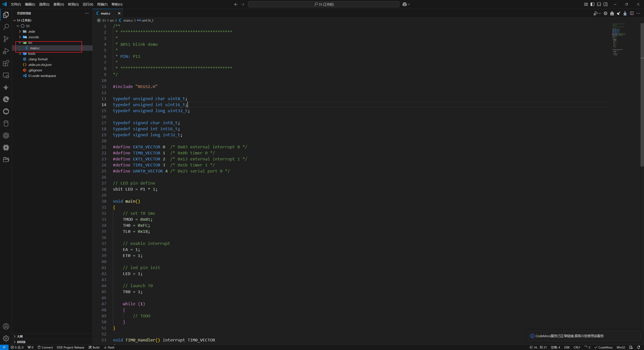Open editor more actions ellipsis
Screen dimensions: 644x350
tap(638, 13)
